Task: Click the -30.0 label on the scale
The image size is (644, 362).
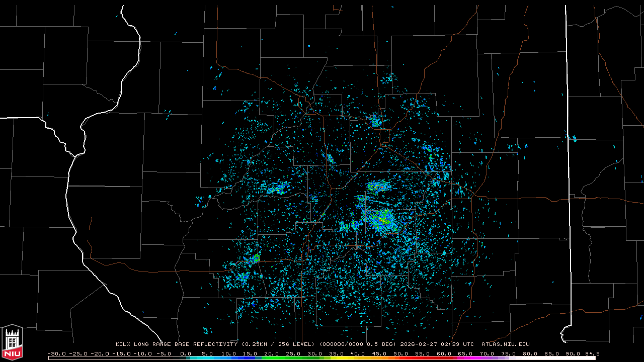Action: click(x=56, y=353)
